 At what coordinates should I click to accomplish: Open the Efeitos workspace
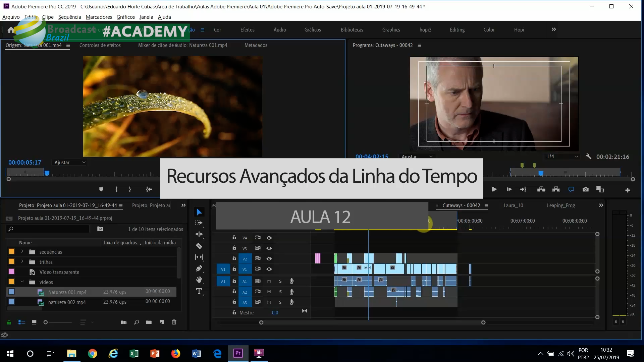247,30
